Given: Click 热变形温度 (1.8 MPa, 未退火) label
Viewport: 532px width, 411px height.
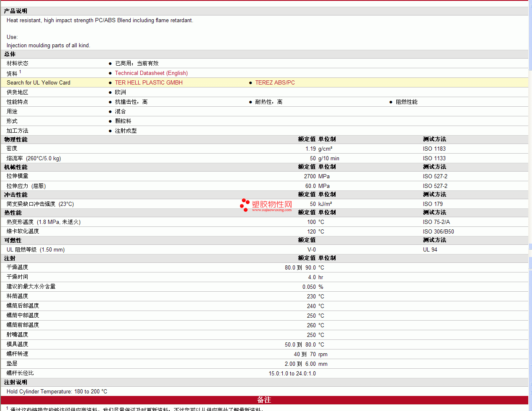Looking at the screenshot, I should [x=44, y=222].
